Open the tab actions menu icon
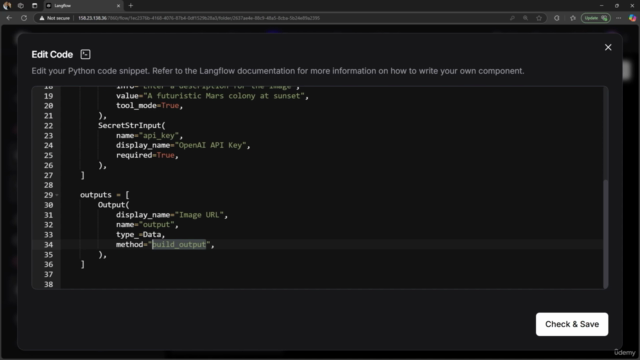Screen dimensions: 640x360 (34, 6)
